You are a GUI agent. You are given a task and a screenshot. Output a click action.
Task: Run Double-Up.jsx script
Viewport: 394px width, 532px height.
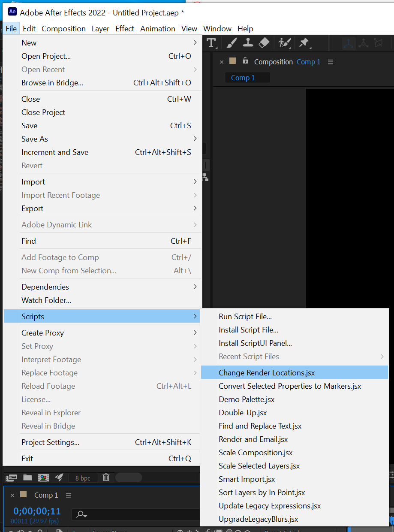[295, 413]
